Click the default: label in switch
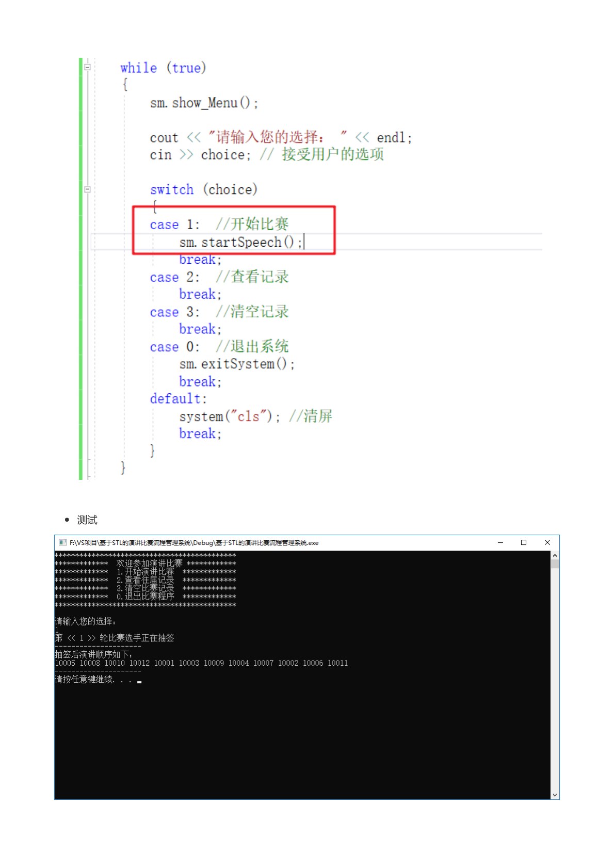The width and height of the screenshot is (614, 868). (x=178, y=399)
